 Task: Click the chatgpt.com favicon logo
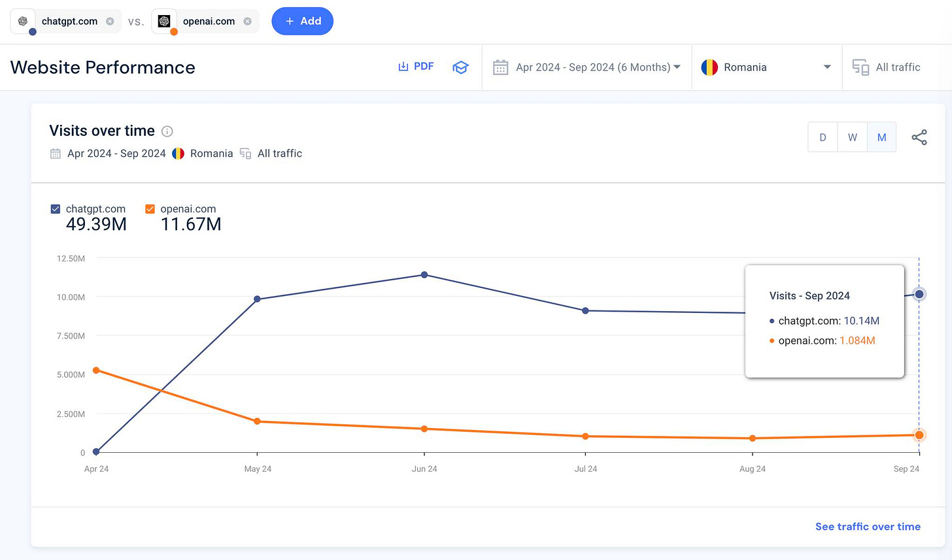23,21
